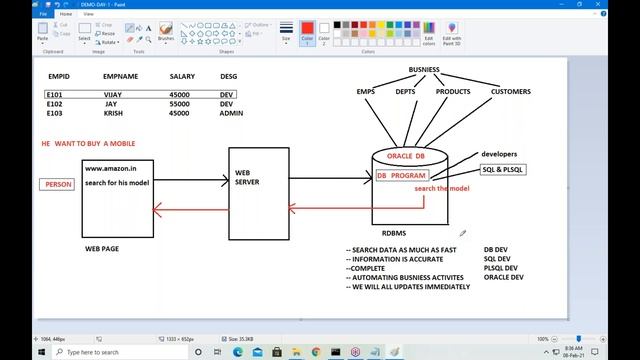Choose the Five-point star shape
640x360 pixels.
click(200, 41)
